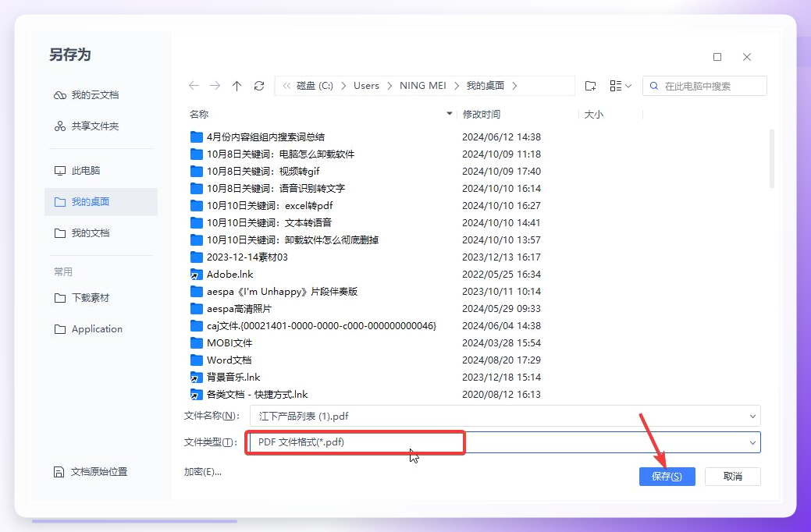Click the folder icon of 2023-12-14素材03
Screen dimensions: 811x532
click(x=196, y=257)
